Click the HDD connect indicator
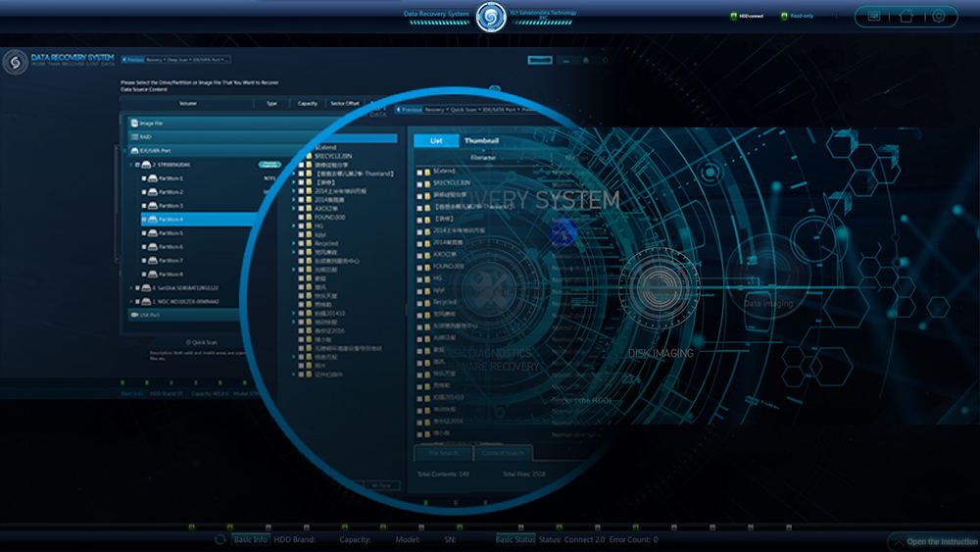980x552 pixels. coord(746,16)
